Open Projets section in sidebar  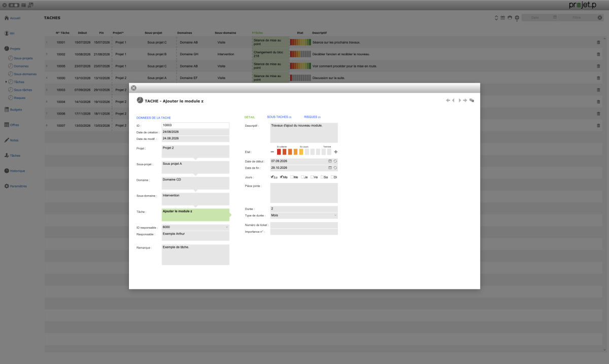coord(12,49)
